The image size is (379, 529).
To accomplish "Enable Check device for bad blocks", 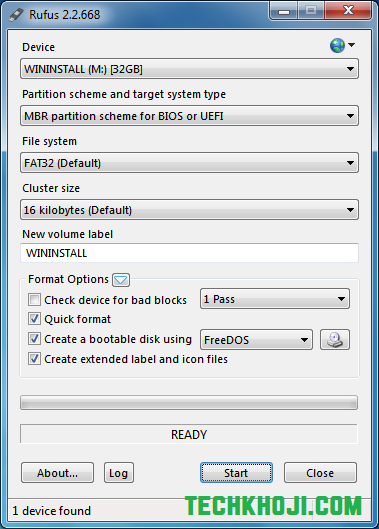I will 34,300.
